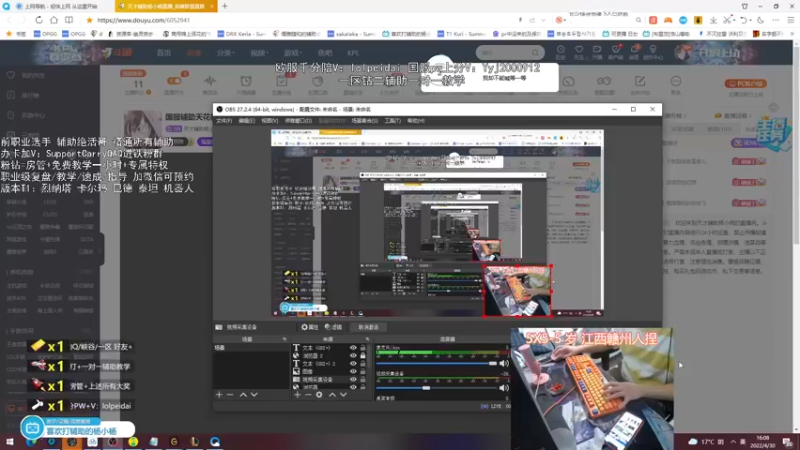Viewport: 800px width, 450px height.
Task: Toggle visibility of 视频采集设备 source
Action: point(353,380)
